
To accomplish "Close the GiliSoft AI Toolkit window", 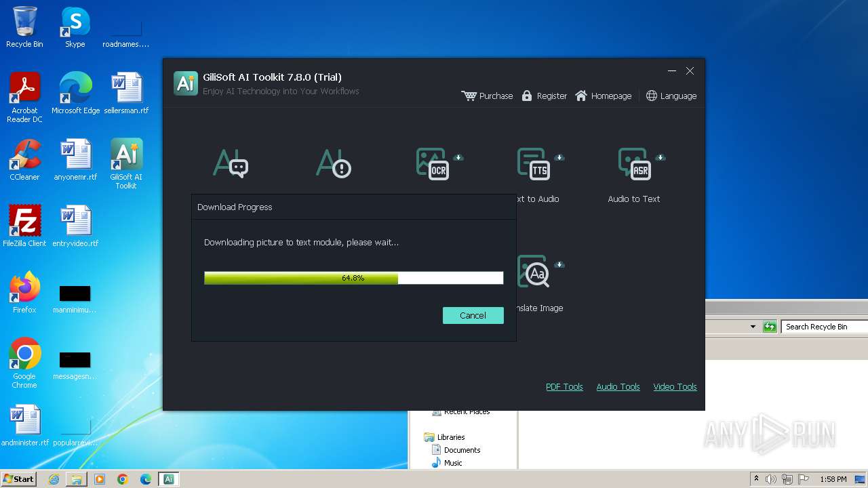I will coord(690,70).
